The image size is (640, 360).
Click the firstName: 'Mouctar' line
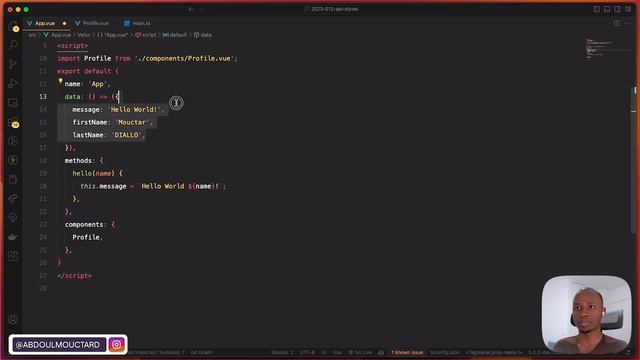[x=113, y=122]
